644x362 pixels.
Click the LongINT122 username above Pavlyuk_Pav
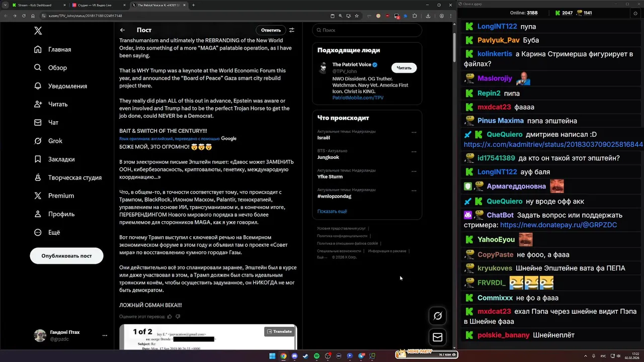[497, 26]
